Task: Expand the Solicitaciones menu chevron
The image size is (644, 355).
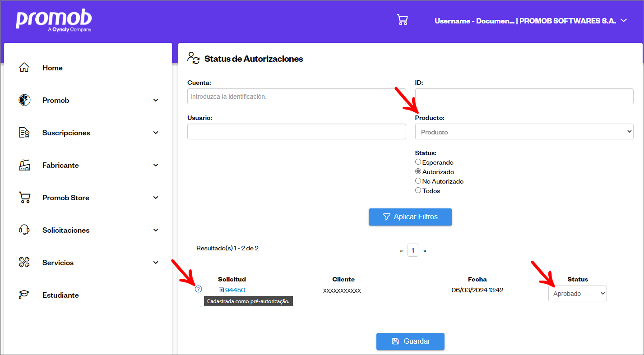Action: (x=156, y=230)
